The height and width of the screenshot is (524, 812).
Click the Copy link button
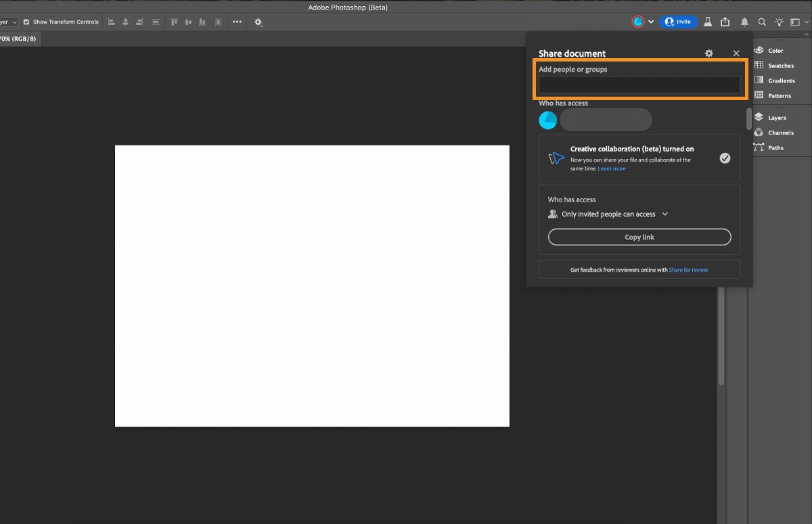tap(639, 237)
